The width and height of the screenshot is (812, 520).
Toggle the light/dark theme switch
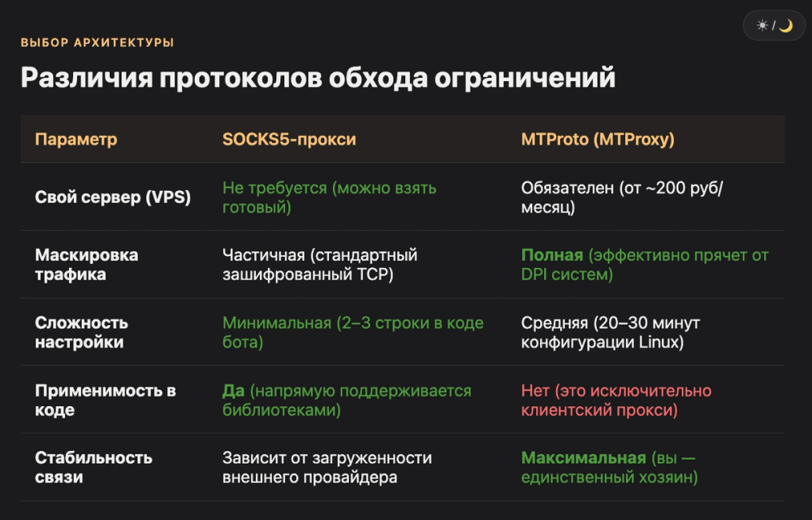(774, 25)
